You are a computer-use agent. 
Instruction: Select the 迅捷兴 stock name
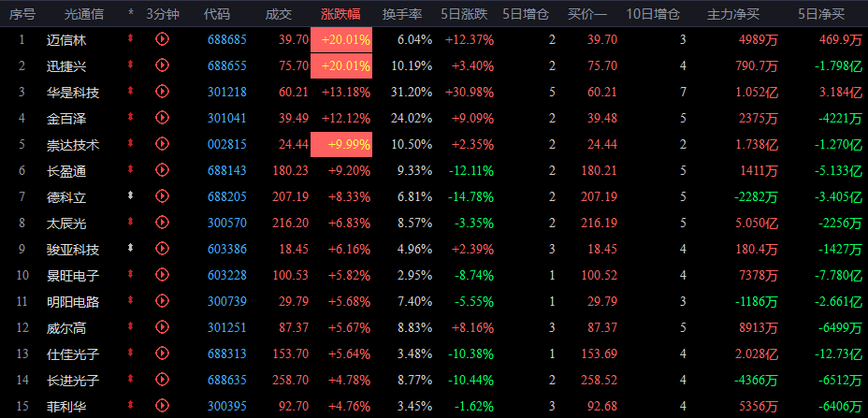click(66, 65)
